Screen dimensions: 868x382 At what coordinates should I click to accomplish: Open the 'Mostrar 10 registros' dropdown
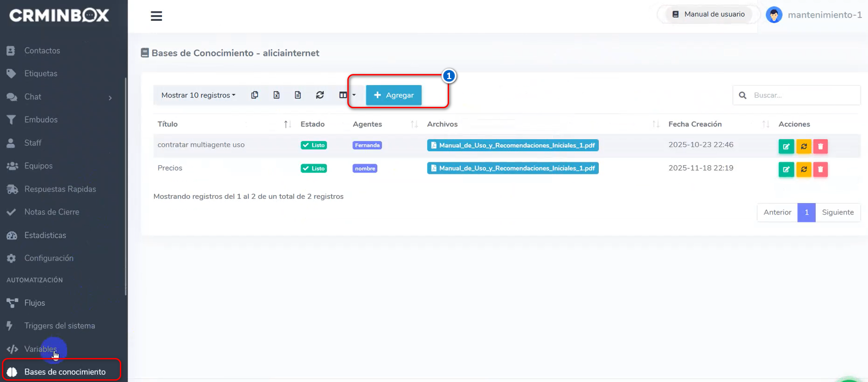click(198, 95)
